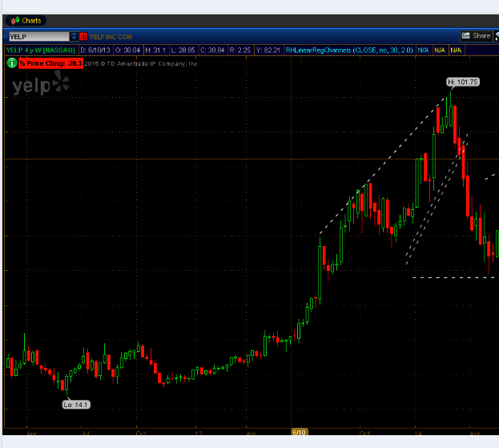Click the Y: 82.21 value
The image size is (499, 448).
point(268,50)
